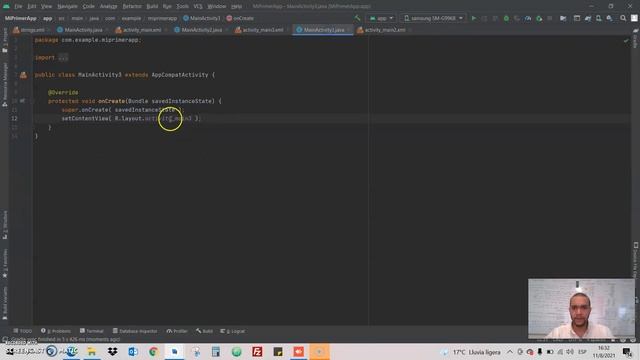Show hidden system tray icons chevron
Screen dimensions: 640x360
coord(510,352)
